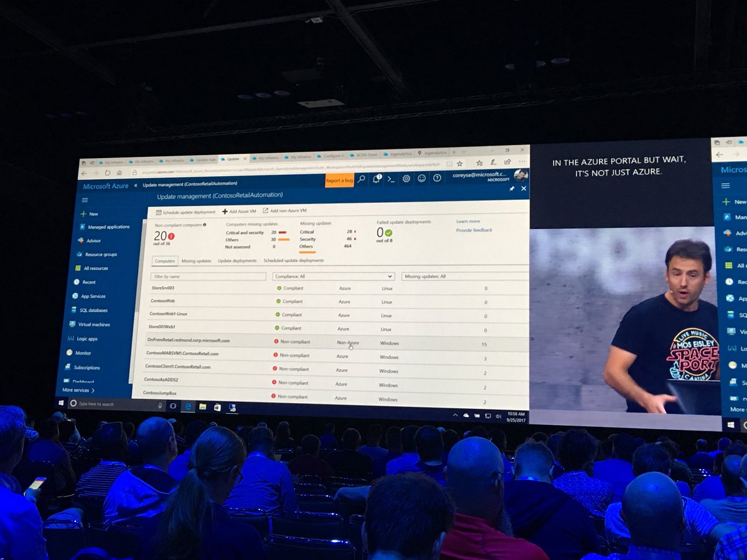Switch to the Computers tab
This screenshot has height=560, width=747.
point(164,261)
